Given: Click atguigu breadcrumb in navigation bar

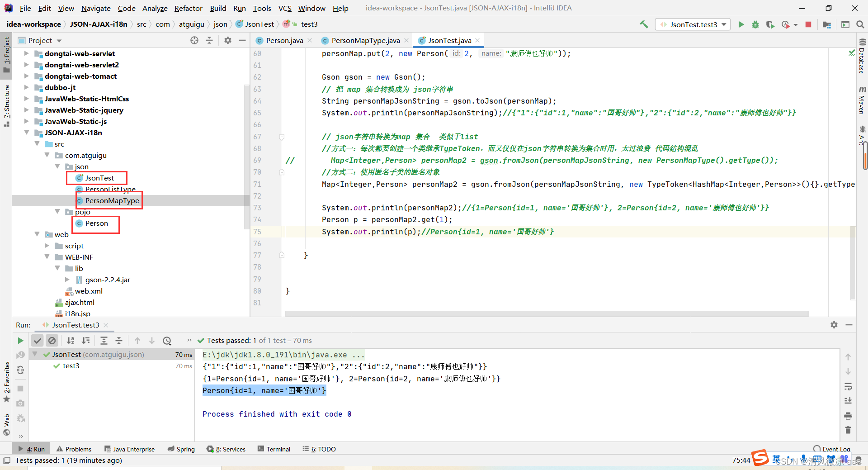Looking at the screenshot, I should coord(192,24).
